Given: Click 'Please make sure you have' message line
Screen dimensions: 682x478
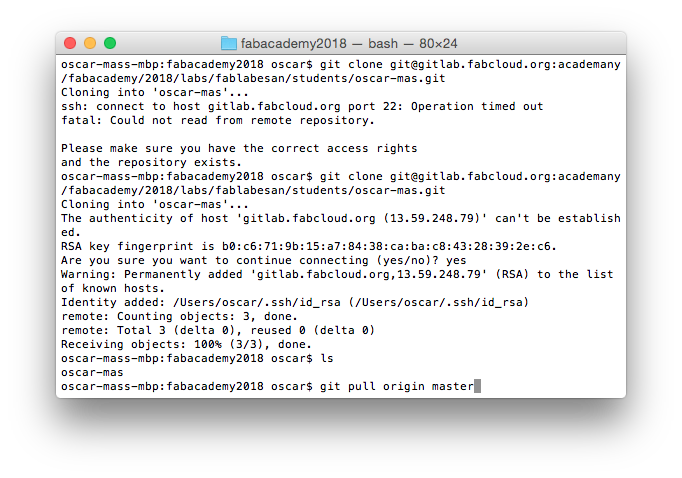Looking at the screenshot, I should 239,148.
